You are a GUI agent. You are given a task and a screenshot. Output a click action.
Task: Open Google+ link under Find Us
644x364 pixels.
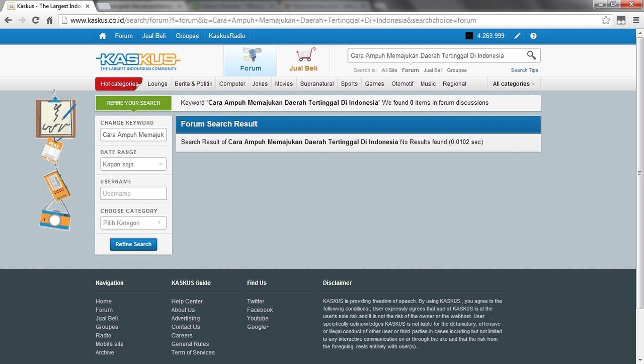coord(259,327)
